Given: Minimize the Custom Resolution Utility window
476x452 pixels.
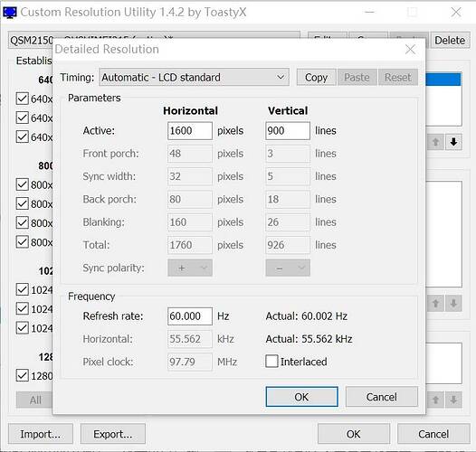Looking at the screenshot, I should point(369,13).
